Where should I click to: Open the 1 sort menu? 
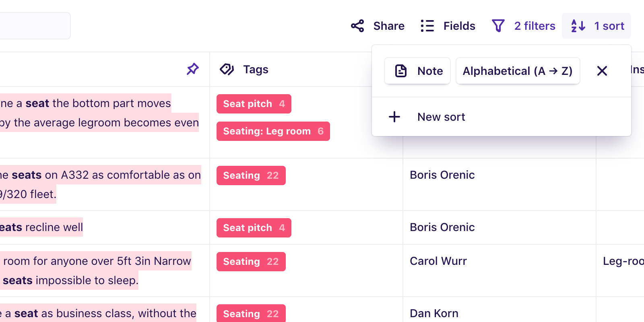point(597,25)
